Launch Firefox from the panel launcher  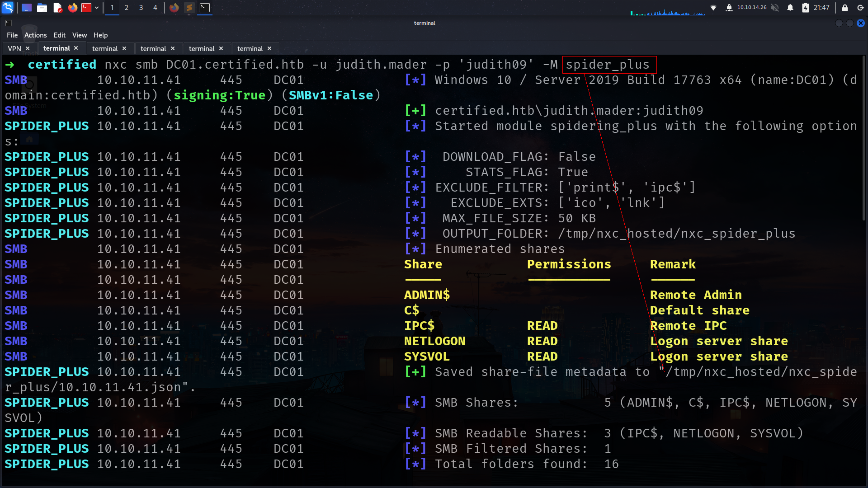point(72,8)
